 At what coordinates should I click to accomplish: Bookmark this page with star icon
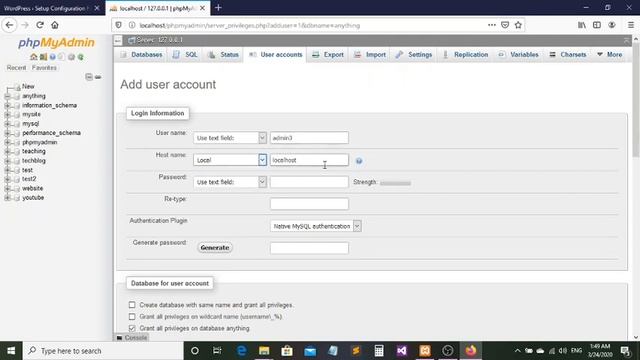518,25
